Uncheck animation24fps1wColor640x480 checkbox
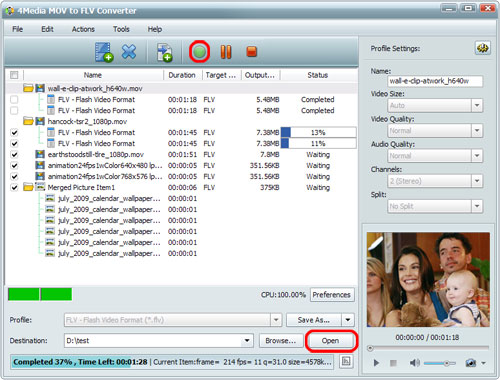This screenshot has height=380, width=500. [14, 165]
